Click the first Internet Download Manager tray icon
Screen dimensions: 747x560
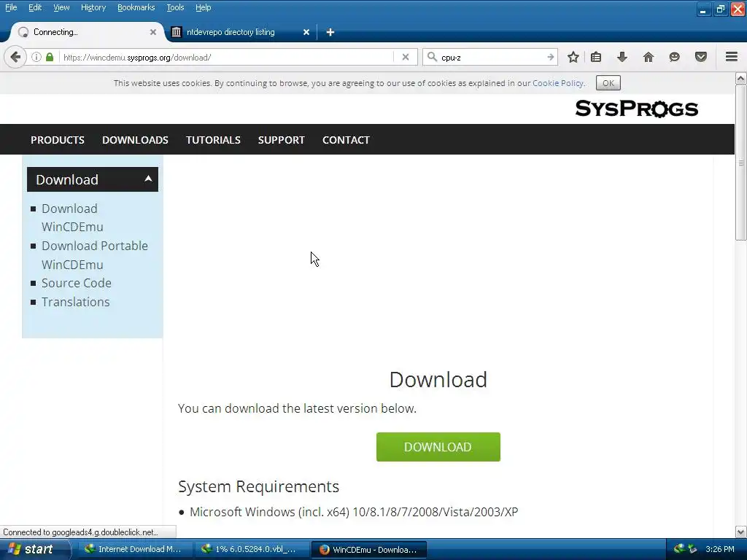[679, 549]
